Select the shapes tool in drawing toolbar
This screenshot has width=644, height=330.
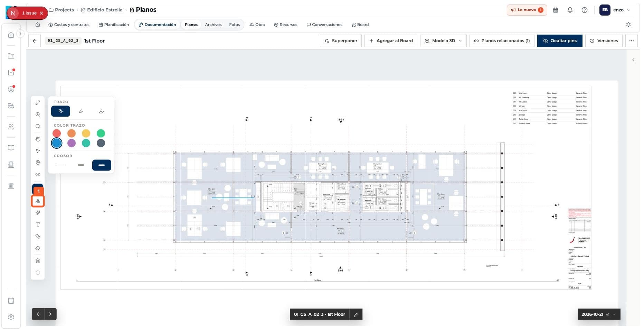[x=38, y=201]
